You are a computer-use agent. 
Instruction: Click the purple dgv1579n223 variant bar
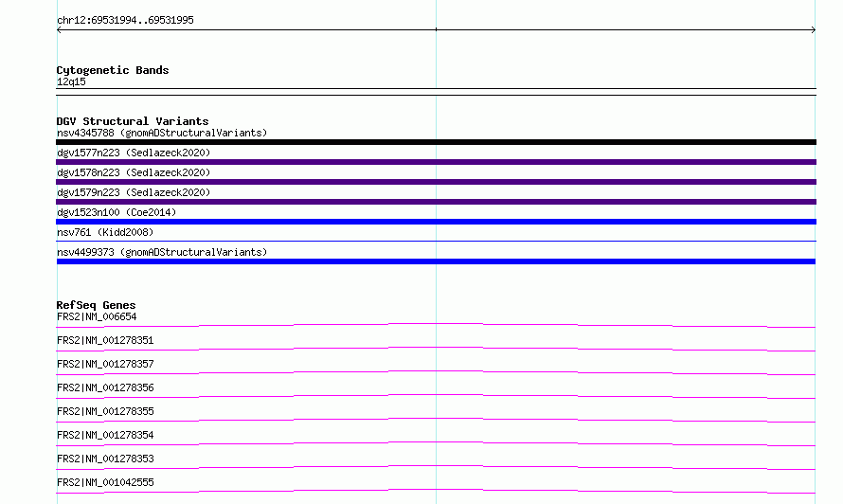436,202
